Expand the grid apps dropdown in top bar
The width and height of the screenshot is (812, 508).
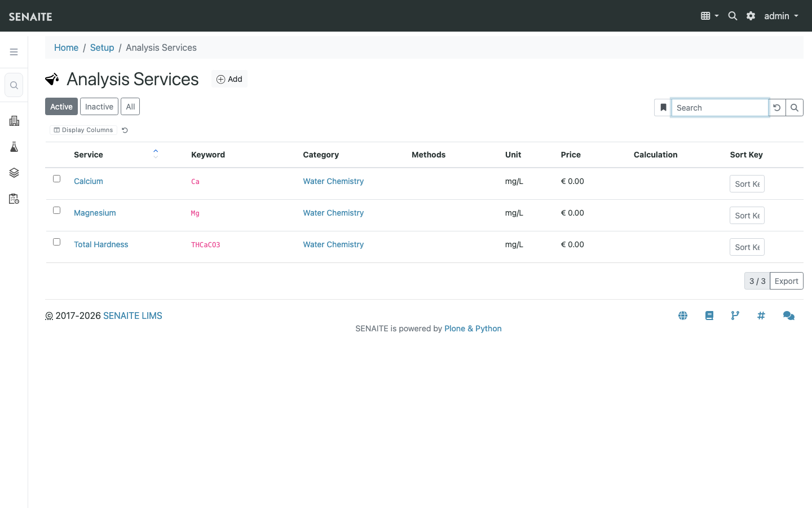[x=709, y=16]
